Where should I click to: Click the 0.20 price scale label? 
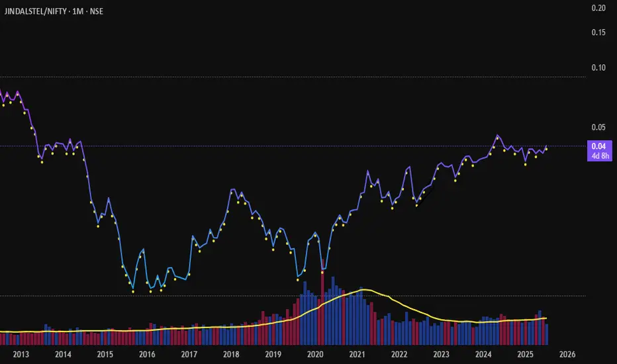pos(598,8)
